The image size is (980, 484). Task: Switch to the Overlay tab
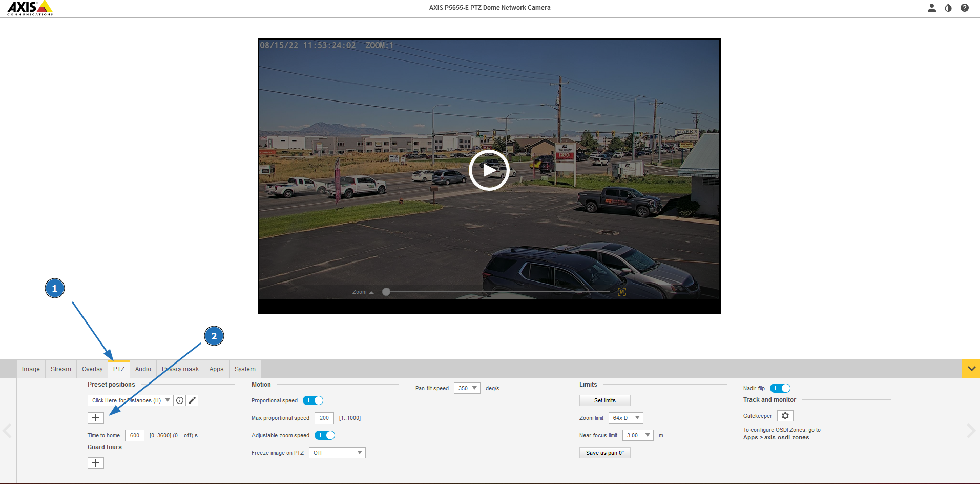tap(92, 369)
